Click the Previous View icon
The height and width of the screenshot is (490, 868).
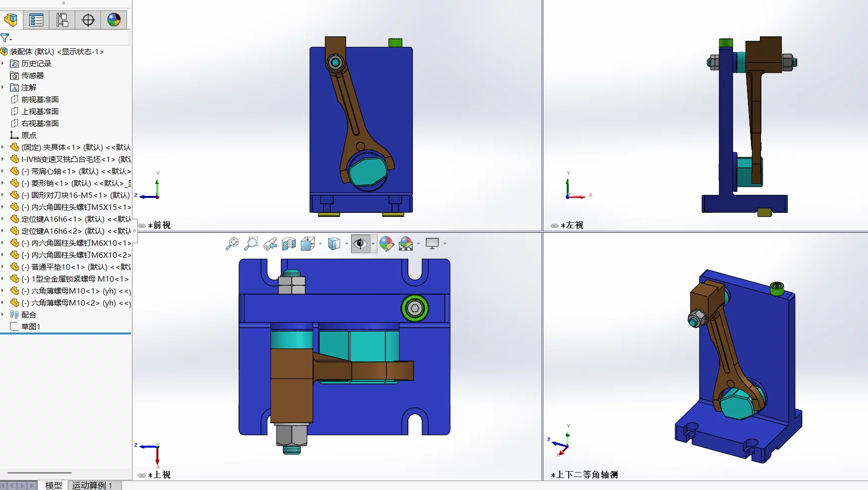point(270,243)
